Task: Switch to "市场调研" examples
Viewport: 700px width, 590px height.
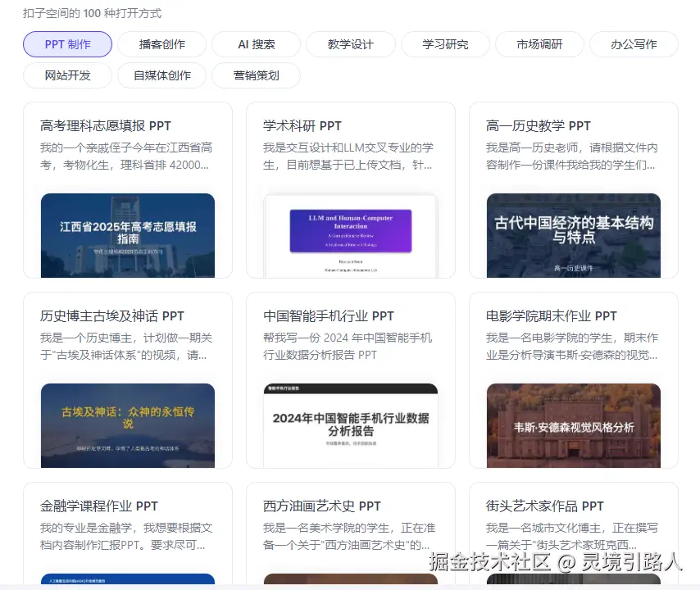Action: point(539,44)
